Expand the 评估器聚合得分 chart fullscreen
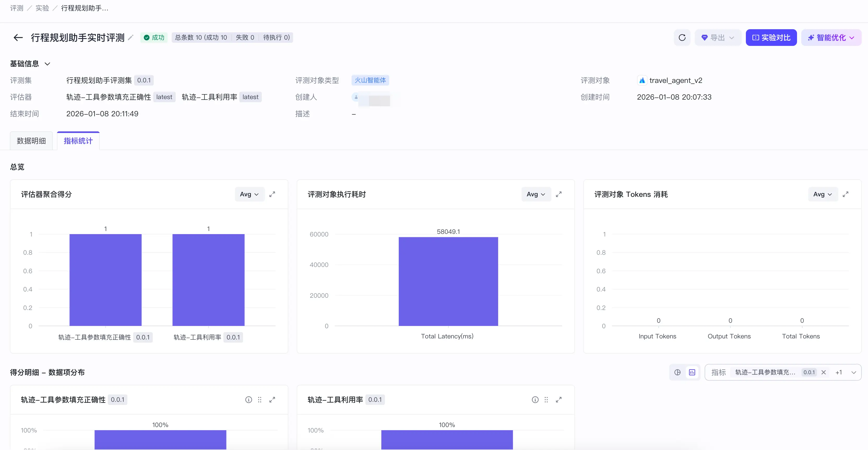This screenshot has height=450, width=868. point(272,194)
